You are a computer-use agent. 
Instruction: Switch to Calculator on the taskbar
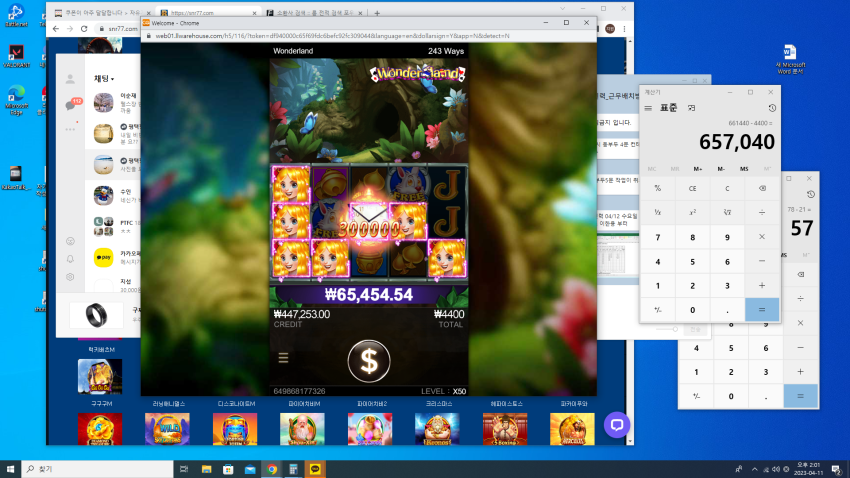293,469
